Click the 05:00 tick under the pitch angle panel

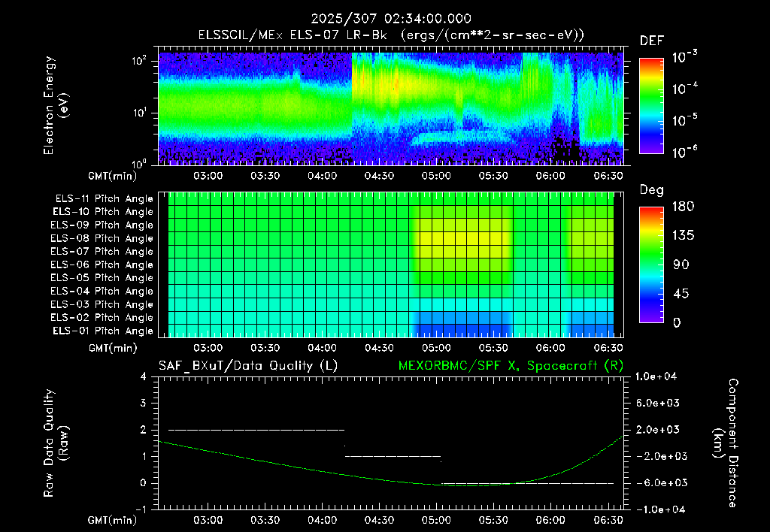click(x=436, y=348)
